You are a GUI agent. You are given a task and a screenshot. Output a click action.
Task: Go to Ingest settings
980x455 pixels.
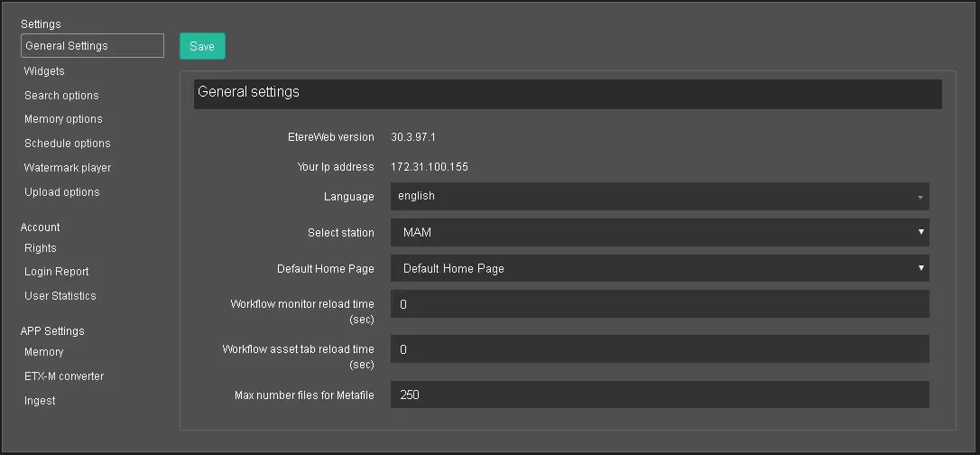(40, 401)
